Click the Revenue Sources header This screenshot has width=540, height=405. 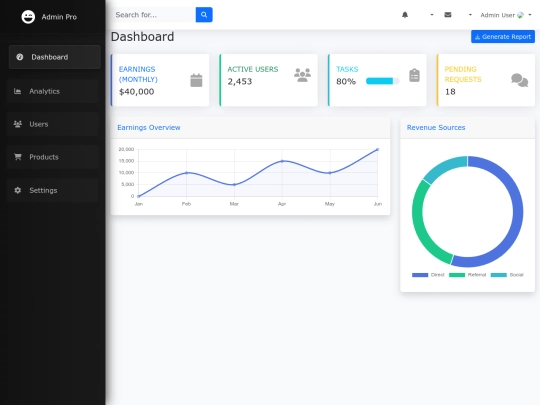pos(436,127)
